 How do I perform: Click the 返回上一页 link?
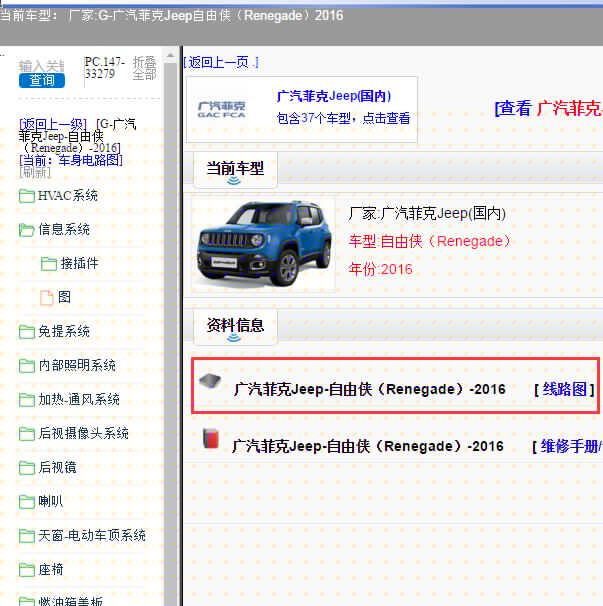pos(221,62)
